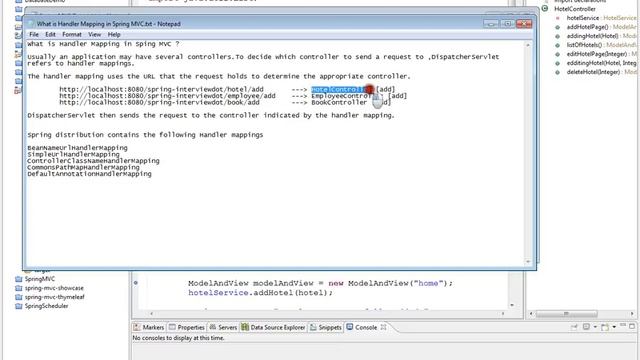Click the addingHotel(Hotel) method icon
Image resolution: width=640 pixels, height=360 pixels.
pos(558,36)
